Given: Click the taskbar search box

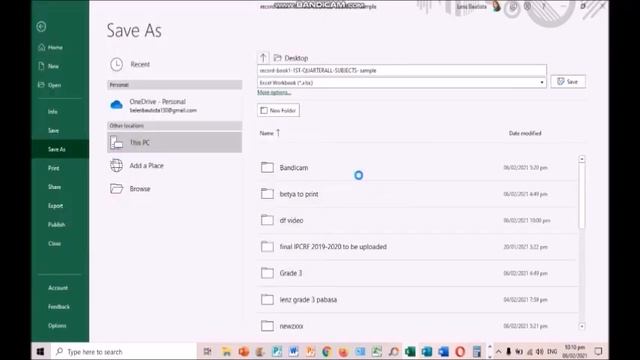Looking at the screenshot, I should click(124, 351).
